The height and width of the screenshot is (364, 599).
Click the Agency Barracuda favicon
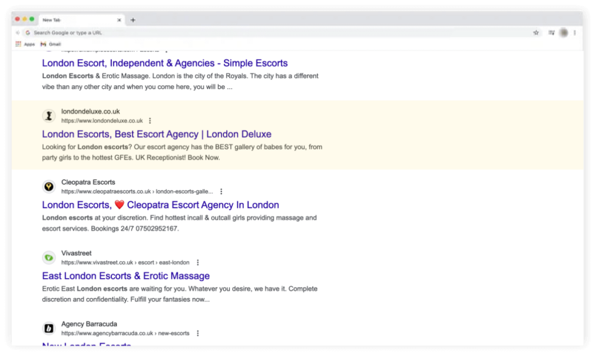pyautogui.click(x=49, y=328)
